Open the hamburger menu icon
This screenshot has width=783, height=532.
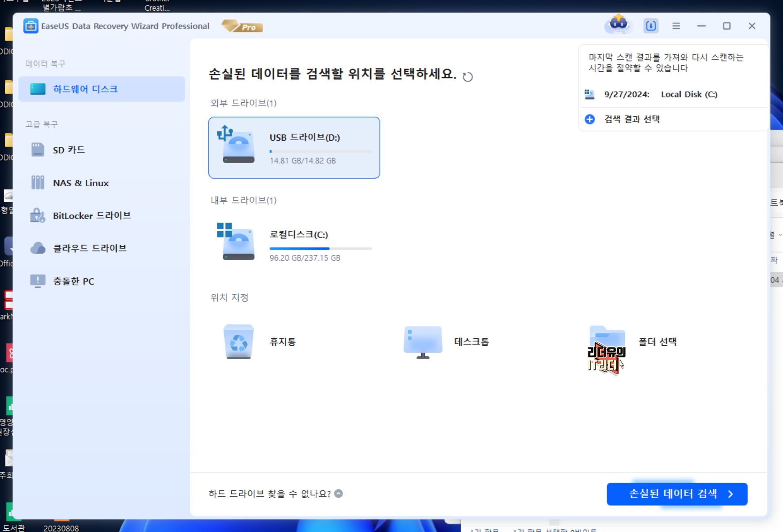676,26
